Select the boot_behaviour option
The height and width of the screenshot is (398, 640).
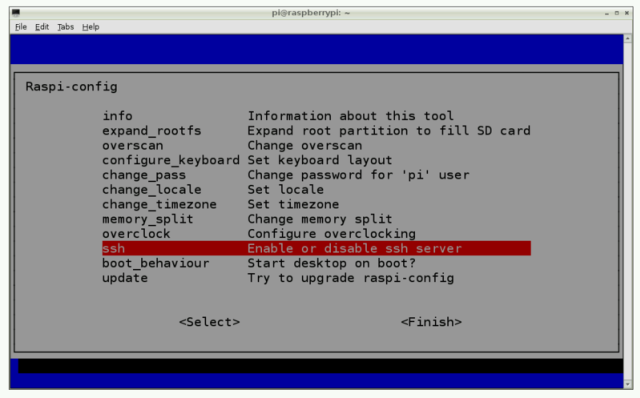(x=316, y=263)
